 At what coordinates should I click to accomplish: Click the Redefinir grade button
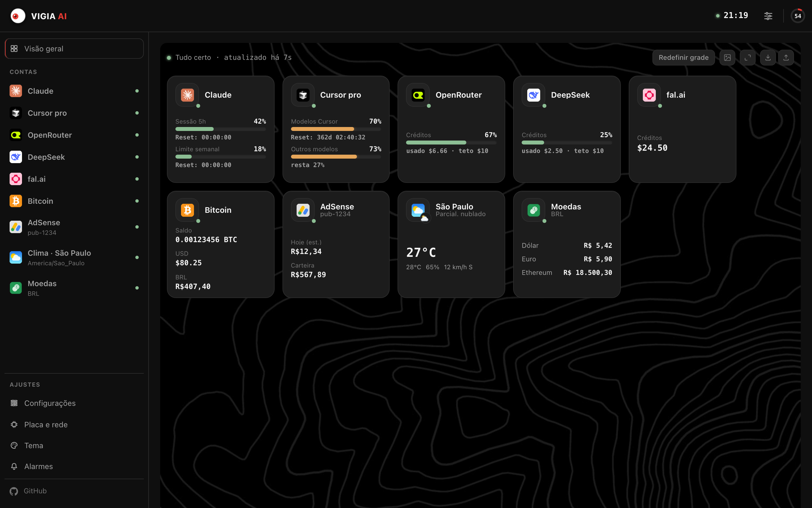point(683,58)
